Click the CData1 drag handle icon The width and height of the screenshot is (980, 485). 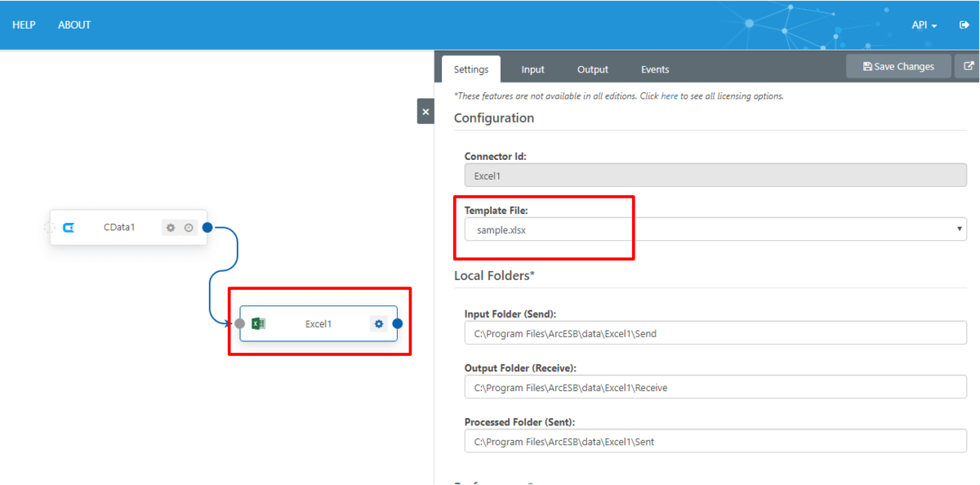point(49,227)
